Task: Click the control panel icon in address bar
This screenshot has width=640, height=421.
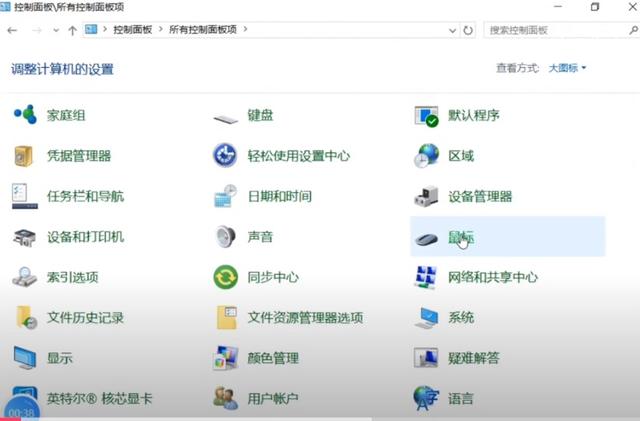Action: (x=91, y=29)
